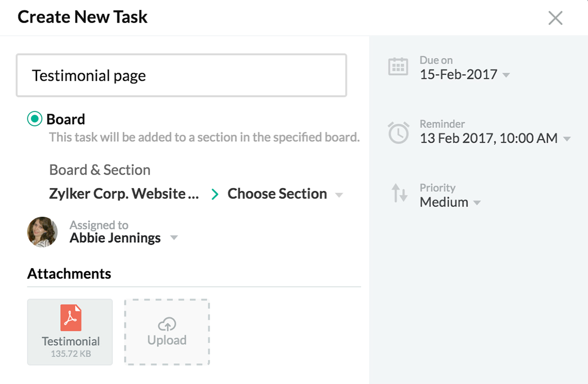Expand the Choose Section dropdown
Screen dimensions: 588x384
(339, 195)
